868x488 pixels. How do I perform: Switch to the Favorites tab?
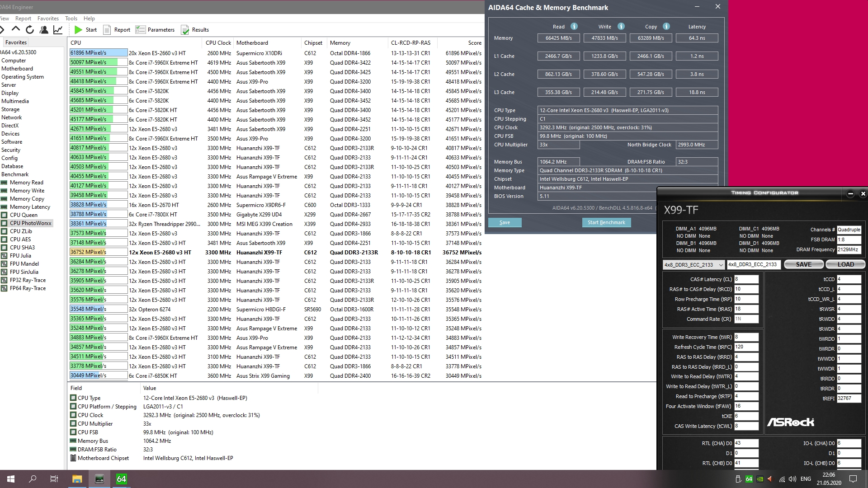point(16,42)
